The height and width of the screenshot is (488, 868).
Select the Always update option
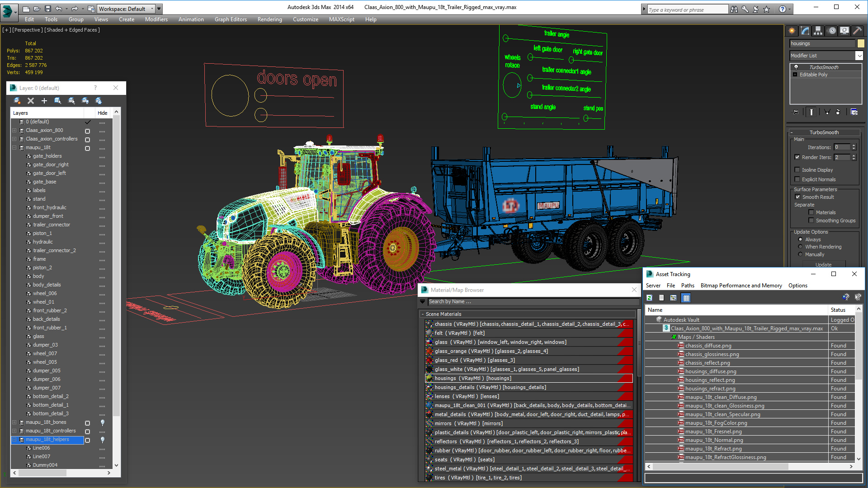point(800,239)
